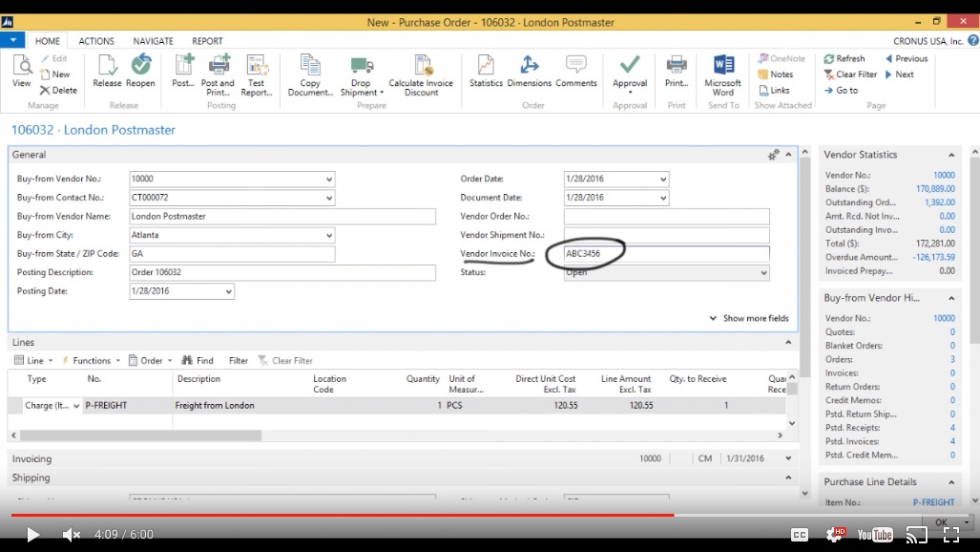Show attached Notes
Screen dimensions: 980x552
776,74
